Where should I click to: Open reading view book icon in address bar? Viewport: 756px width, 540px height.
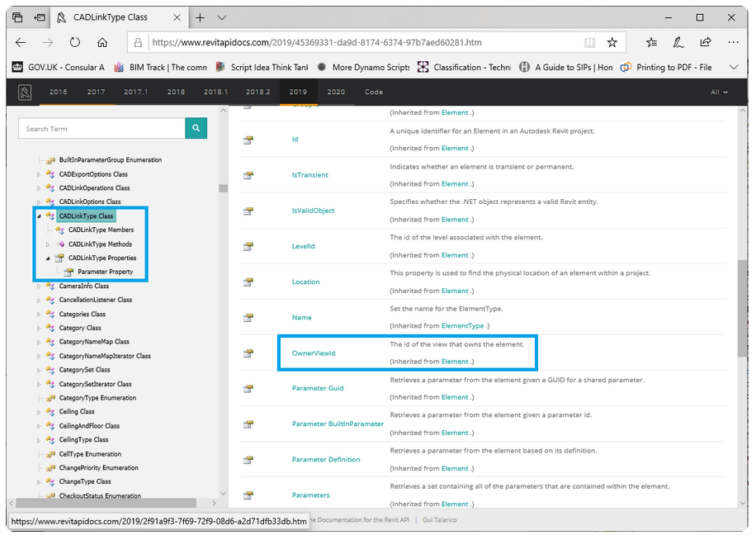[x=589, y=42]
